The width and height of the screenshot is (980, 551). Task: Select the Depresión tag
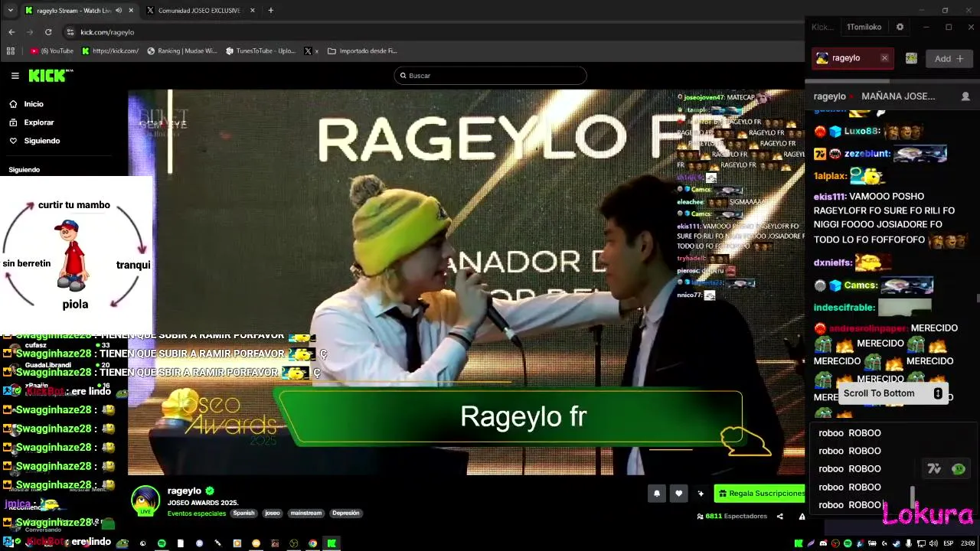[345, 514]
